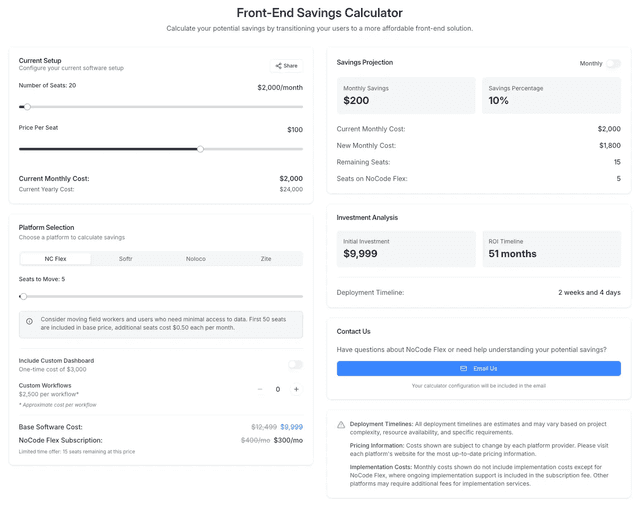Choose the Noloco platform tab

196,259
